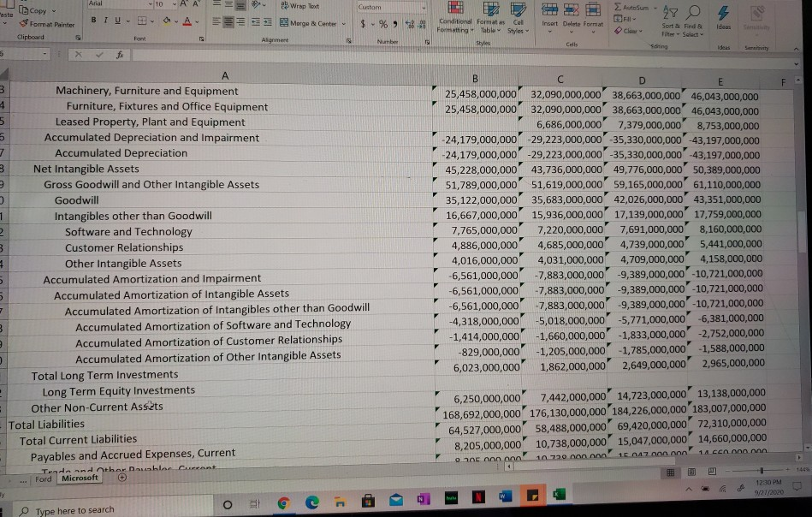Click Insert cells icon
The width and height of the screenshot is (812, 517).
coord(549,9)
